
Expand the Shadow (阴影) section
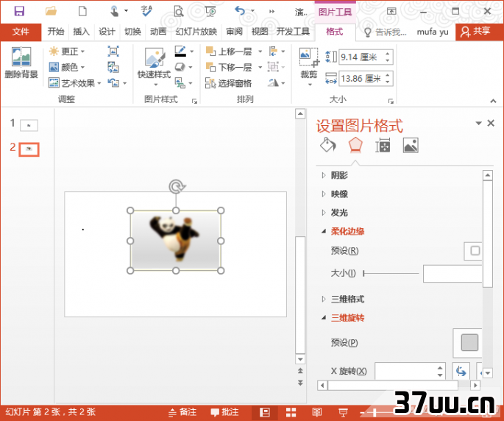coord(335,175)
